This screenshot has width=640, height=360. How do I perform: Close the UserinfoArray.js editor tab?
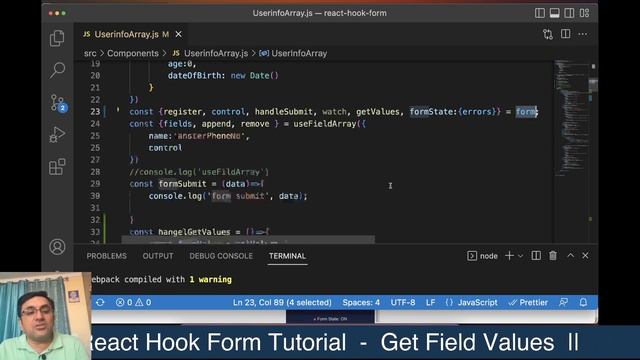pyautogui.click(x=178, y=35)
